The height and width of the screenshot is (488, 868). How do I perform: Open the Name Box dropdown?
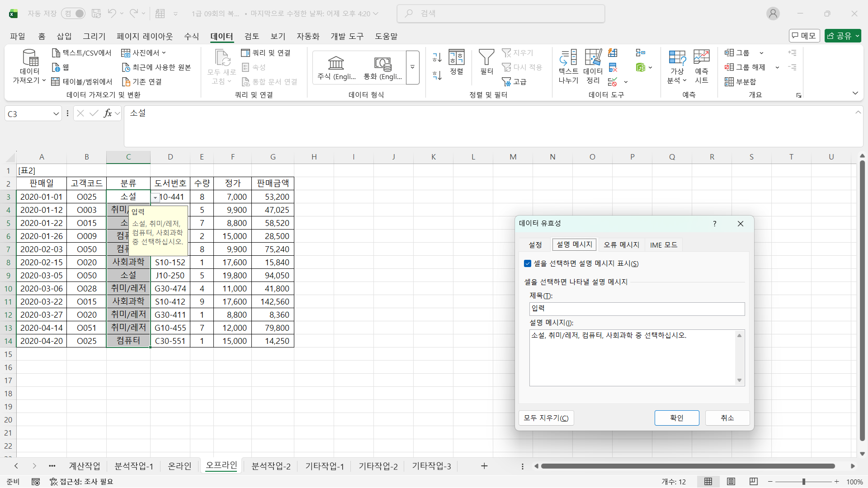point(56,114)
